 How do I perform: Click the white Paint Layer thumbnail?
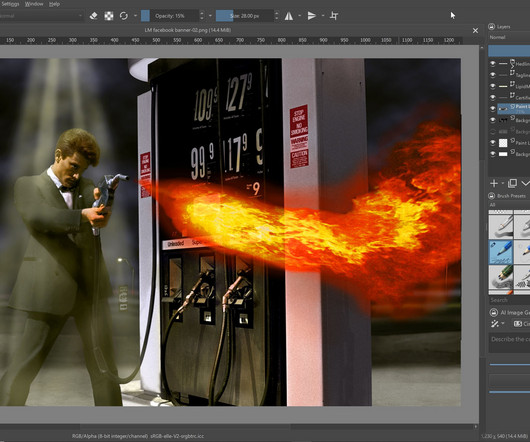pos(503,143)
